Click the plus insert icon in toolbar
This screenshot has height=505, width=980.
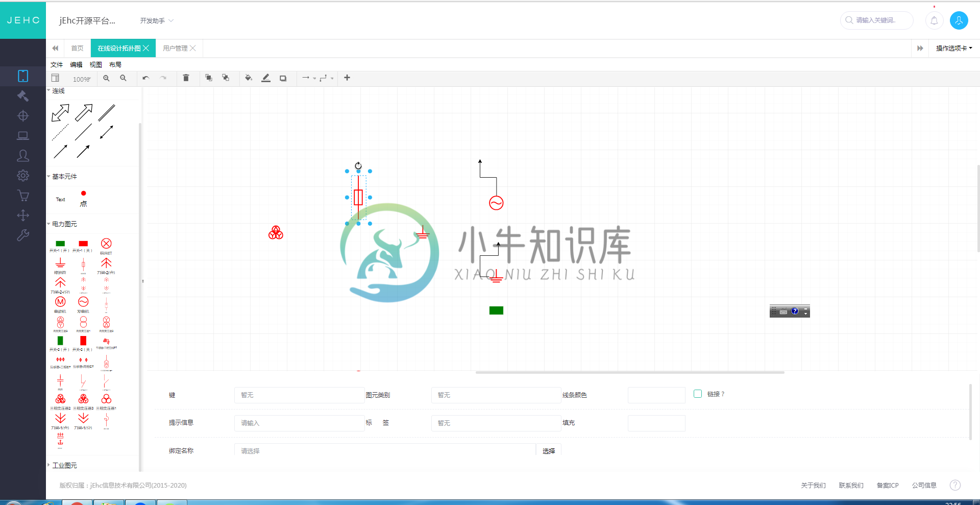pos(347,78)
